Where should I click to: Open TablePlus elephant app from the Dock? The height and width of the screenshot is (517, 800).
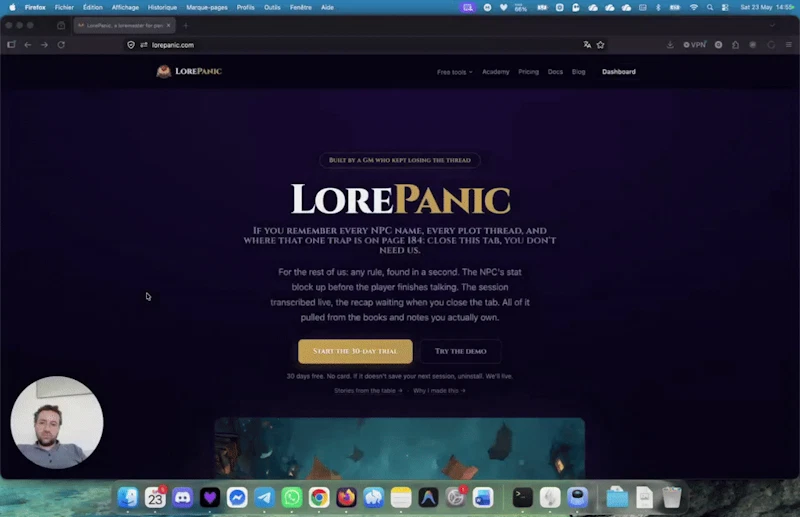tap(373, 497)
